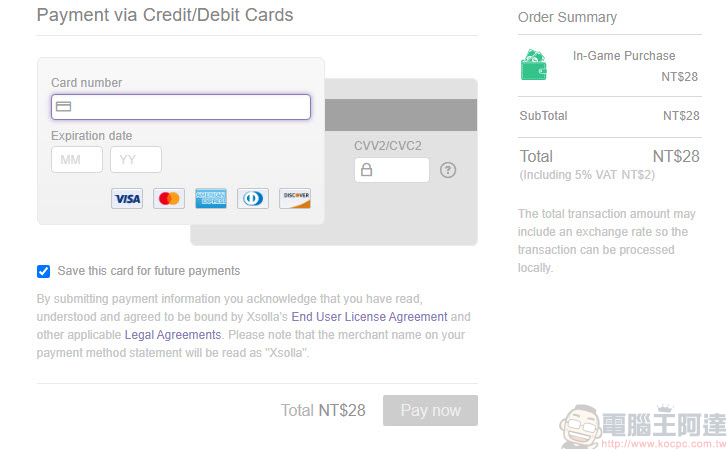Image resolution: width=728 pixels, height=463 pixels.
Task: Click the green wallet In-Game Purchase icon
Action: (x=533, y=65)
